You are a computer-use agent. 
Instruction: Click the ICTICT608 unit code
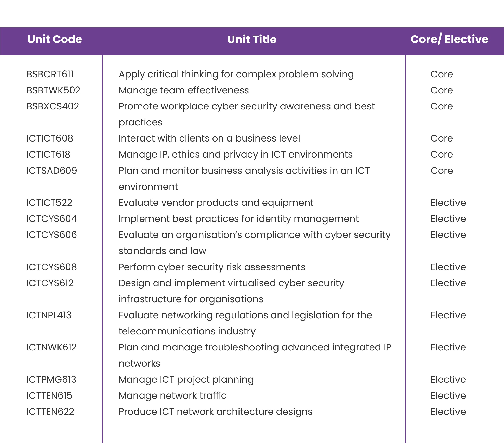pos(50,138)
